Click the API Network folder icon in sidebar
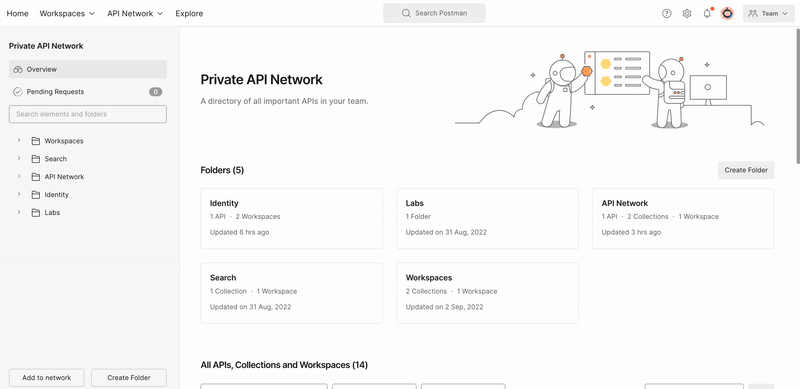Screen dimensions: 800x389 [x=36, y=177]
